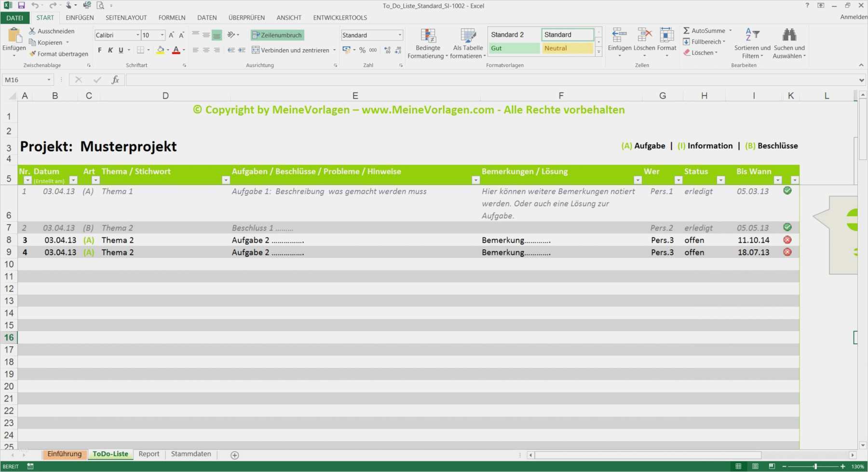Open the Standard number format dropdown
The height and width of the screenshot is (472, 868).
tap(400, 35)
